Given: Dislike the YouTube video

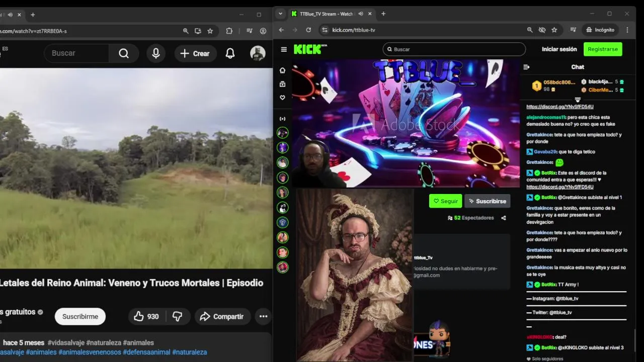Looking at the screenshot, I should (x=178, y=317).
